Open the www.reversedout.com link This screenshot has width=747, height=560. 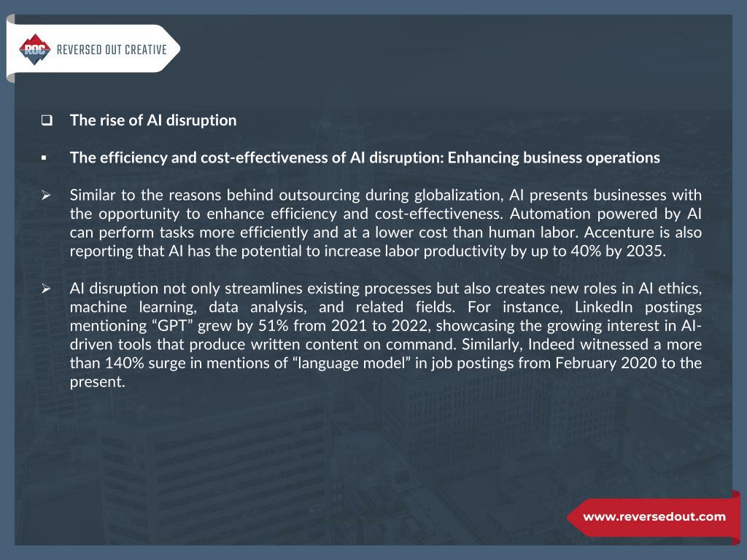[654, 517]
